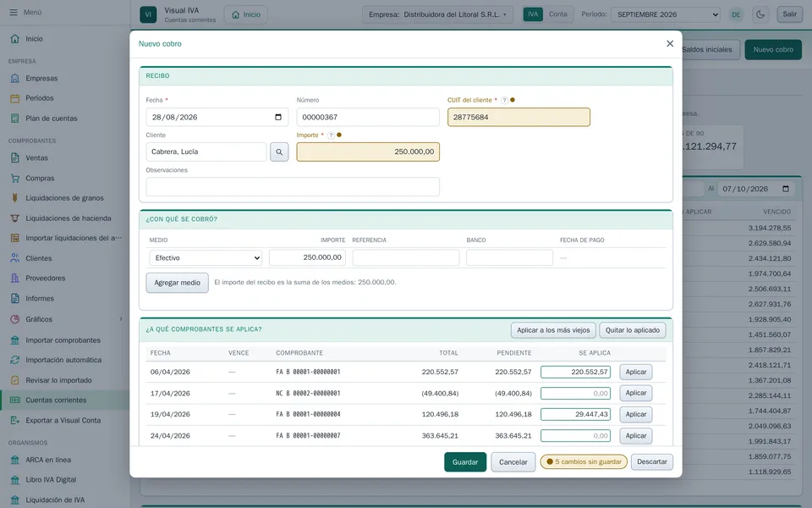Click the Clientes sidebar icon

tap(15, 258)
